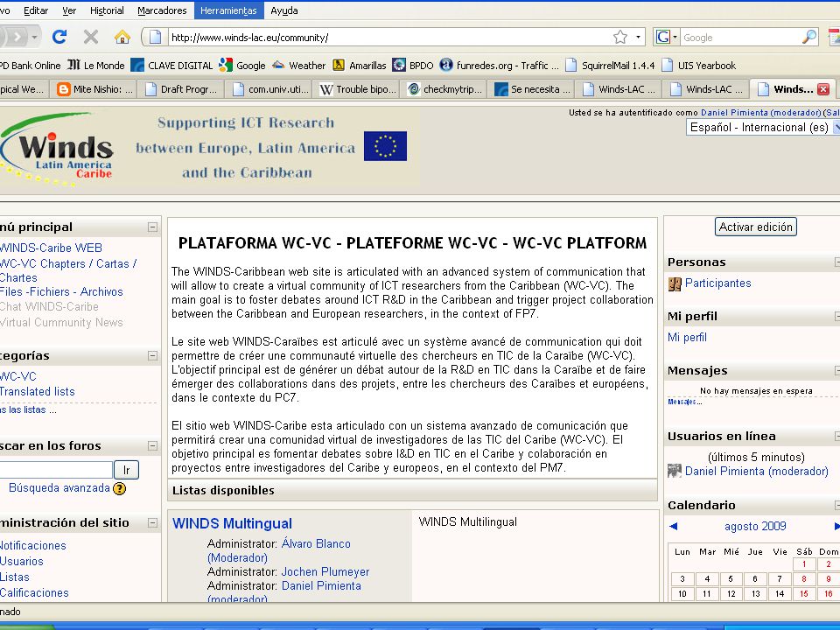
Task: Open the Le Monde bookmark
Action: [96, 66]
